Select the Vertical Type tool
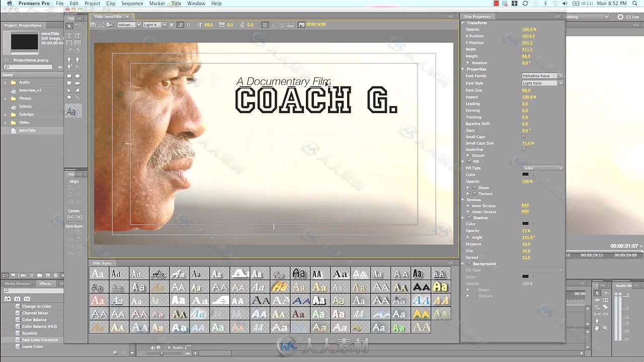The width and height of the screenshot is (644, 362). tap(77, 35)
